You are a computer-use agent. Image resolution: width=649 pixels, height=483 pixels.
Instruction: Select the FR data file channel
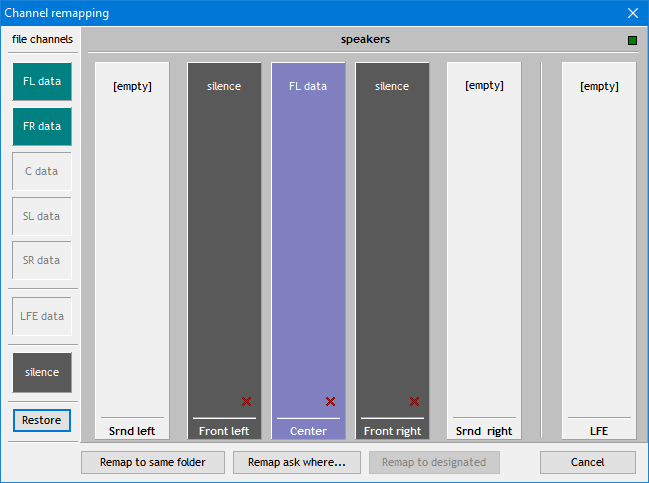point(42,127)
